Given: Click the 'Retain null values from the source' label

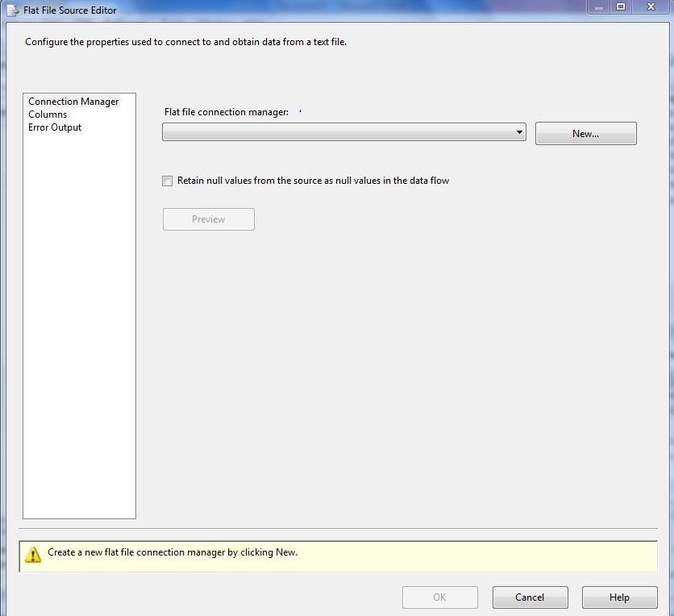Looking at the screenshot, I should pos(313,181).
